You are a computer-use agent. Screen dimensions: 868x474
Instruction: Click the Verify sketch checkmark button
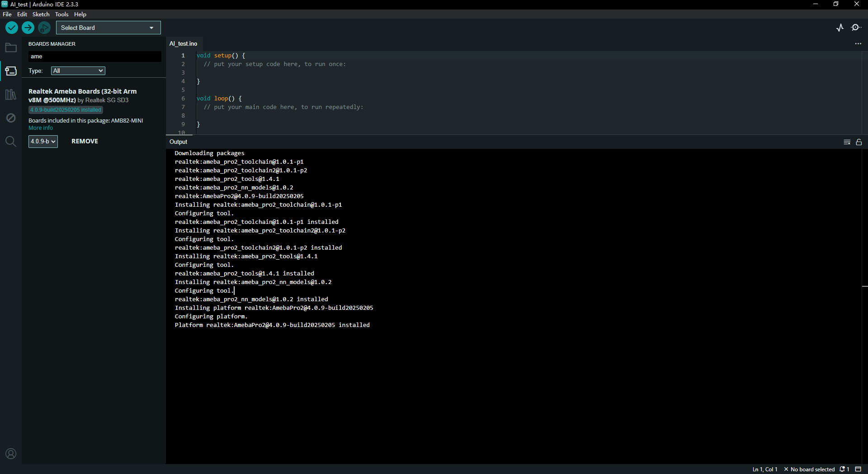coord(12,28)
